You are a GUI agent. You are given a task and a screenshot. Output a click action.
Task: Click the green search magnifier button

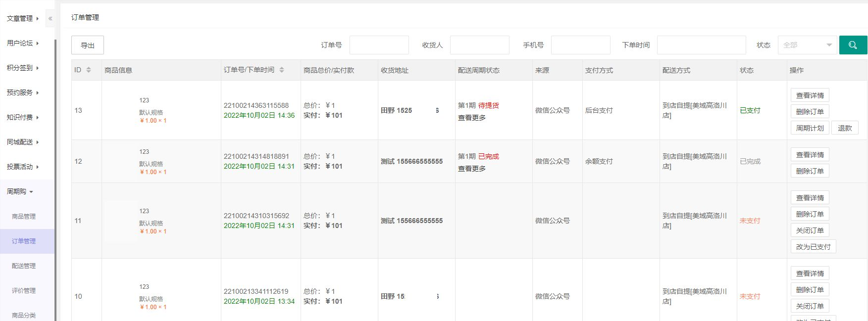pyautogui.click(x=853, y=45)
